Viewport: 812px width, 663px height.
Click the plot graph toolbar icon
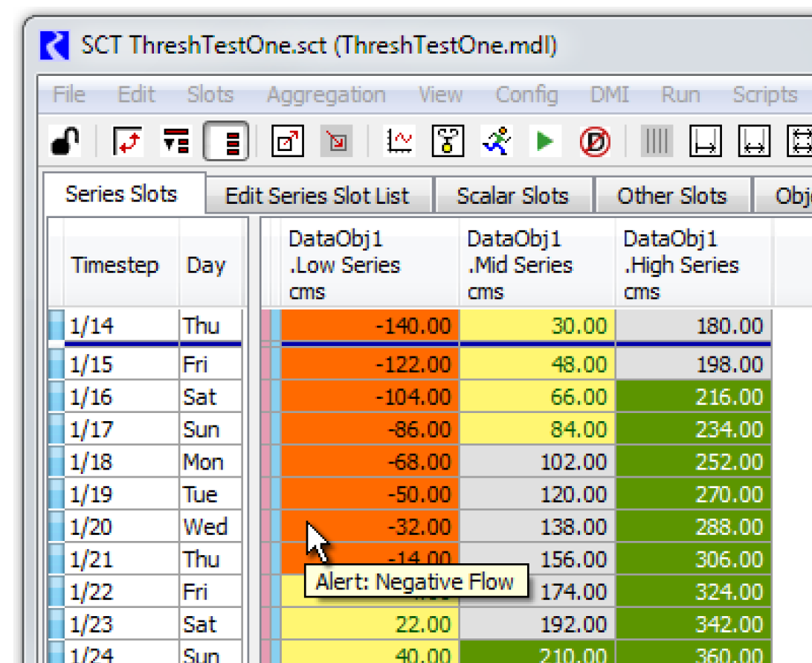pyautogui.click(x=400, y=141)
